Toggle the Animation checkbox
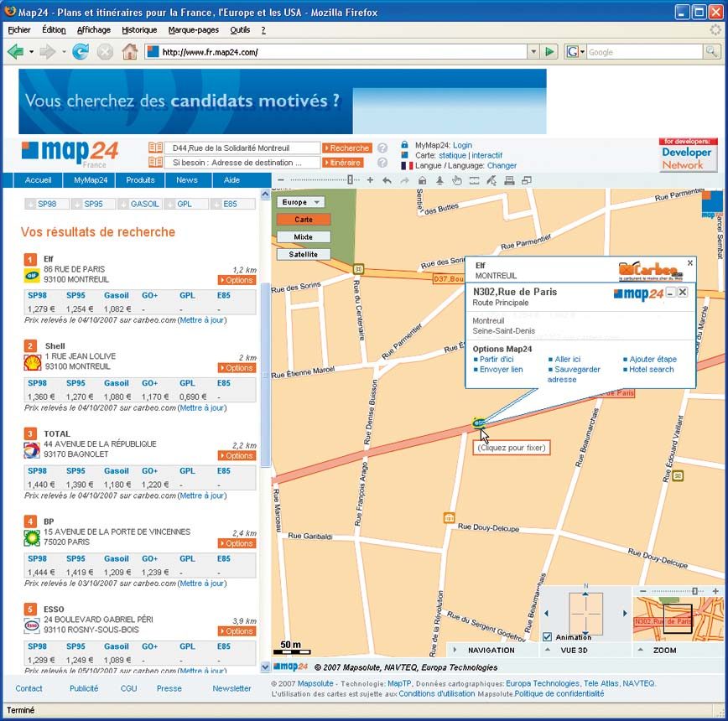Screen dimensions: 728x721 548,636
